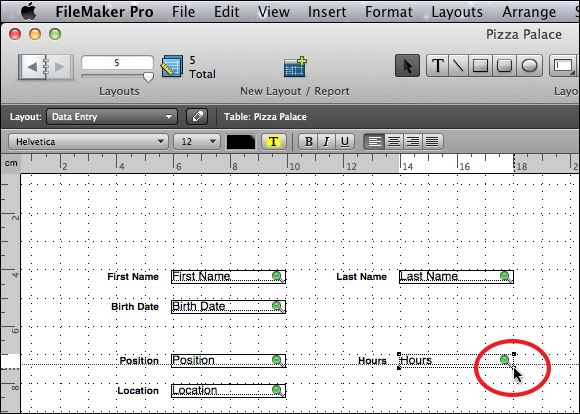The image size is (580, 414).
Task: Go to previous layout in book
Action: click(x=32, y=67)
